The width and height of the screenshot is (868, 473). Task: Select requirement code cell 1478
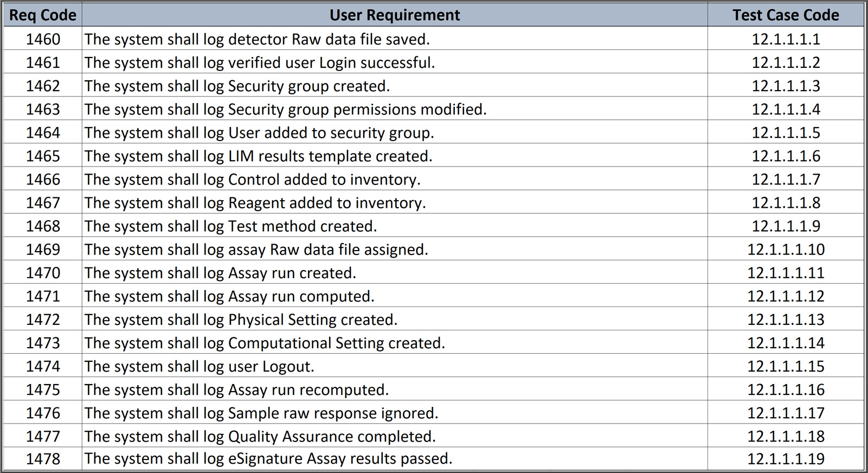point(43,458)
